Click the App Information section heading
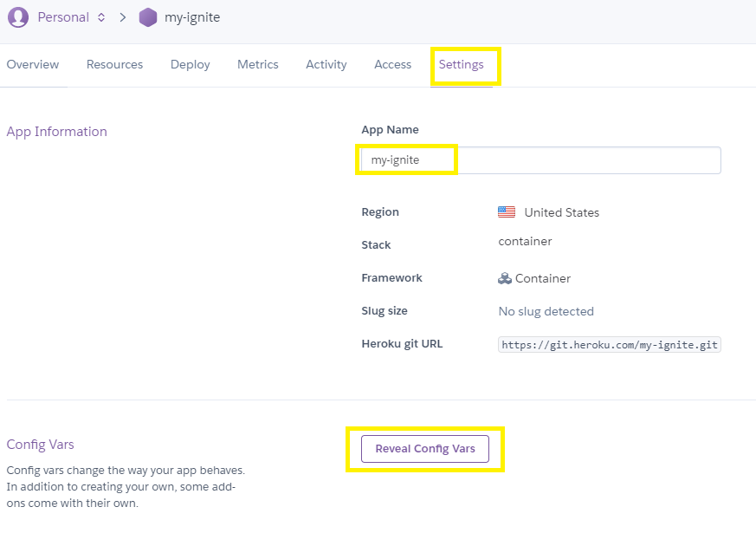The image size is (756, 533). tap(57, 132)
